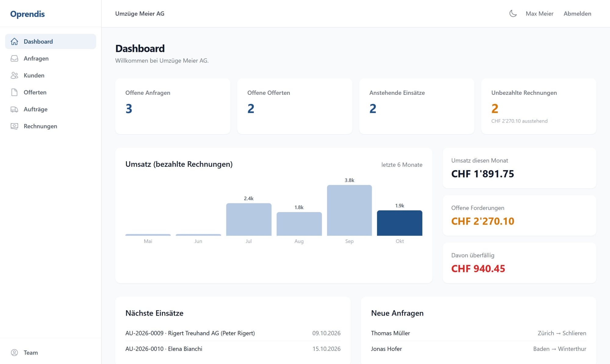Click the Sep bar in revenue chart

349,210
